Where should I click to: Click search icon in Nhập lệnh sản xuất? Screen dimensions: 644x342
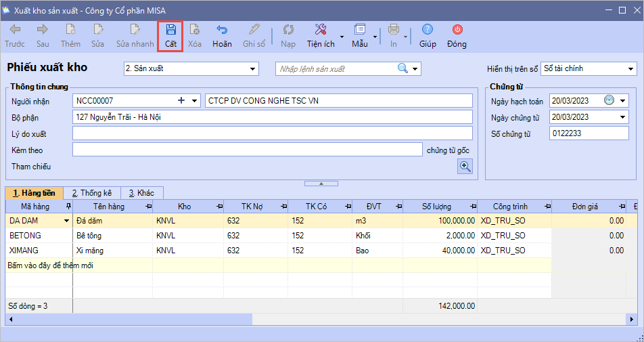pyautogui.click(x=402, y=68)
